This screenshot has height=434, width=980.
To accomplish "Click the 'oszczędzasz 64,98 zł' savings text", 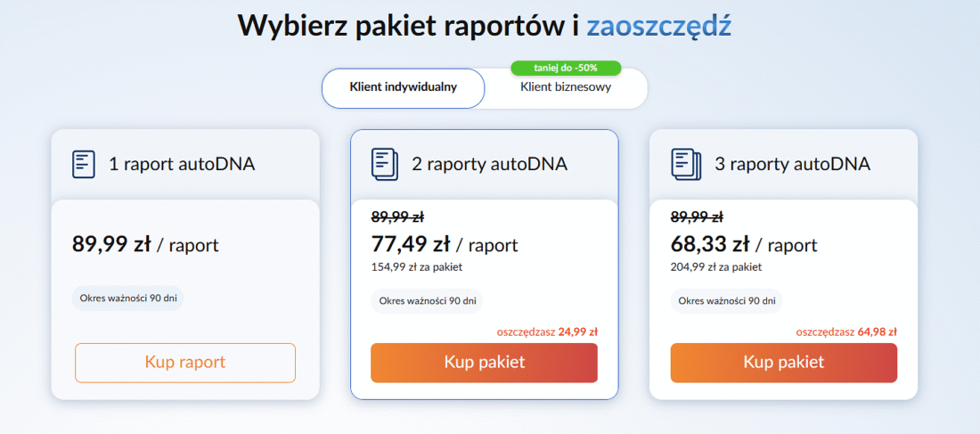I will (x=846, y=332).
